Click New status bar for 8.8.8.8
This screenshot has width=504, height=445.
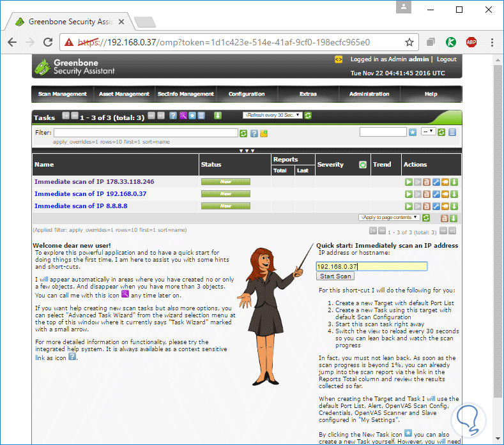(225, 206)
